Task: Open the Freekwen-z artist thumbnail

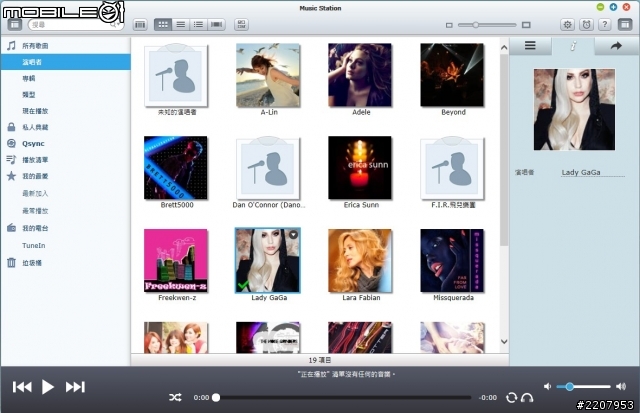Action: click(176, 261)
